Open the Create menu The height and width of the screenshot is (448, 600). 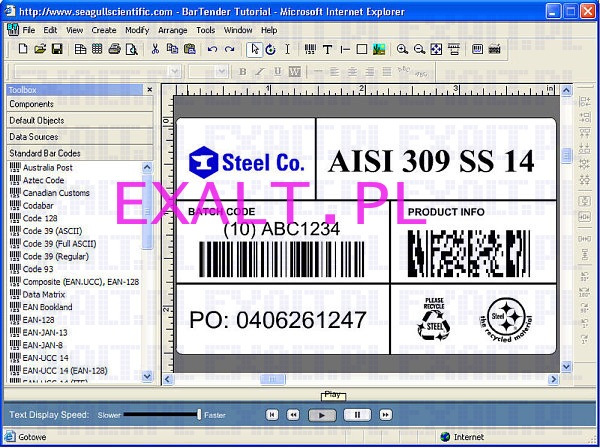pyautogui.click(x=104, y=30)
